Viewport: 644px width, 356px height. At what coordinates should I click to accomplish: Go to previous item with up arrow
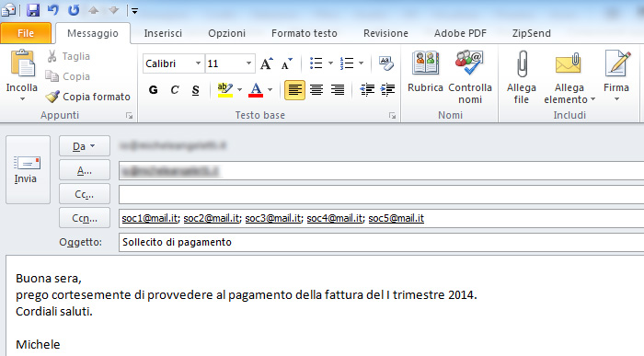pos(94,10)
